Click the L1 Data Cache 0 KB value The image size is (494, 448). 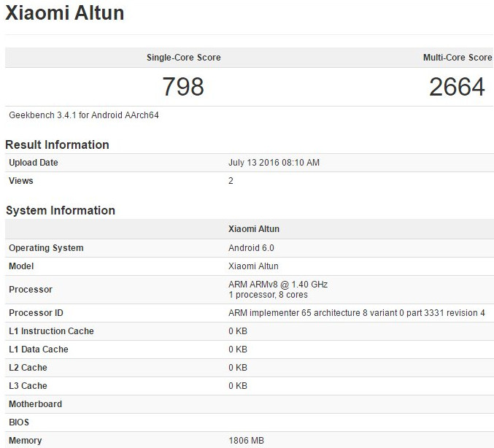coord(238,349)
